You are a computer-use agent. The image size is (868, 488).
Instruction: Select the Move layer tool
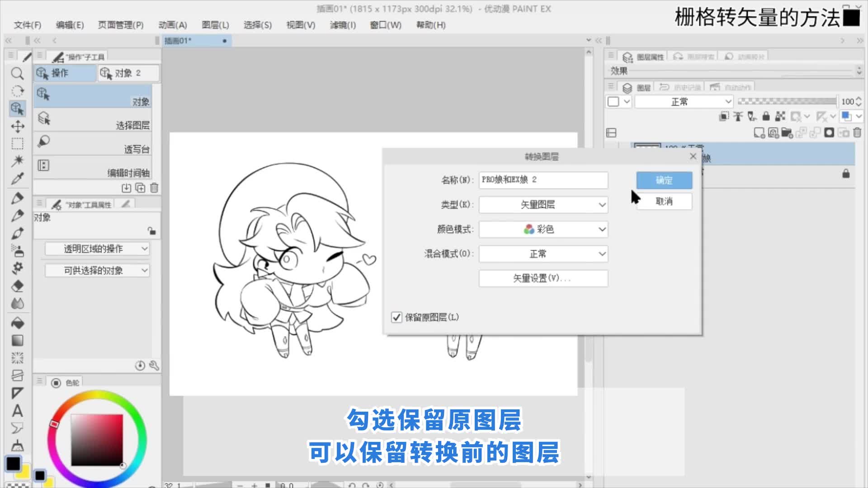pos(17,126)
